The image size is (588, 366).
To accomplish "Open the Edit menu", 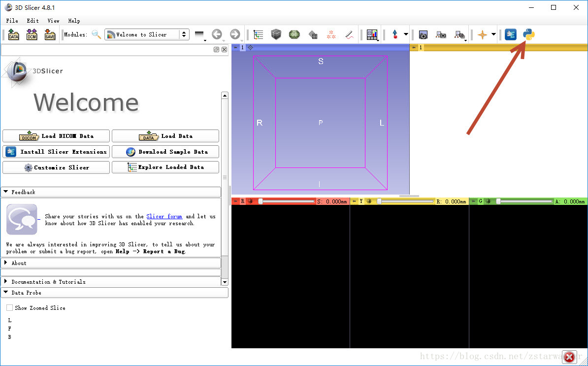I will pos(33,21).
